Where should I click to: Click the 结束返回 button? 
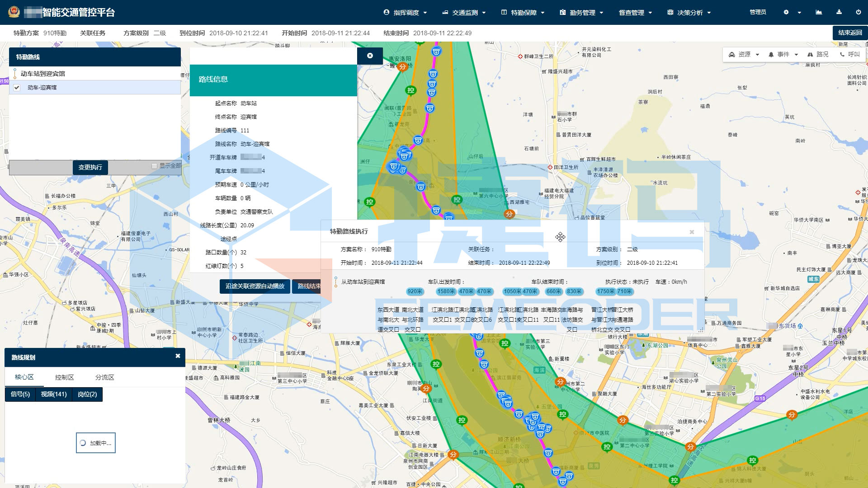pyautogui.click(x=850, y=33)
